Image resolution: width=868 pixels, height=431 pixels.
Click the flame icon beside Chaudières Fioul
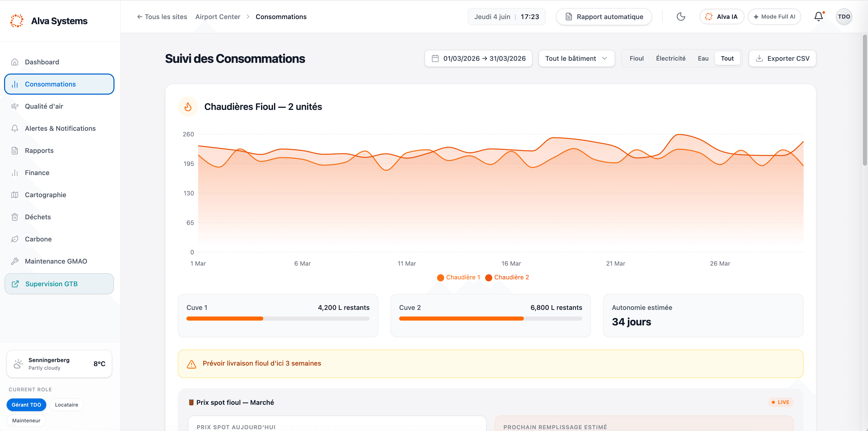(x=188, y=107)
